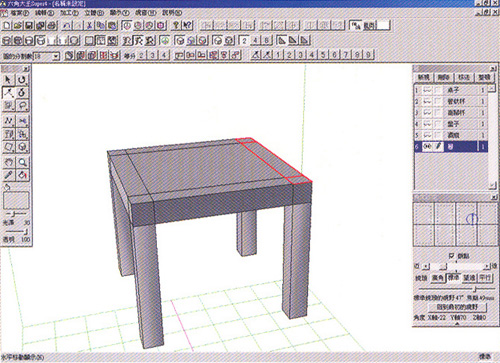
Task: Toggle the visibility eye on layer 6
Action: tap(427, 146)
